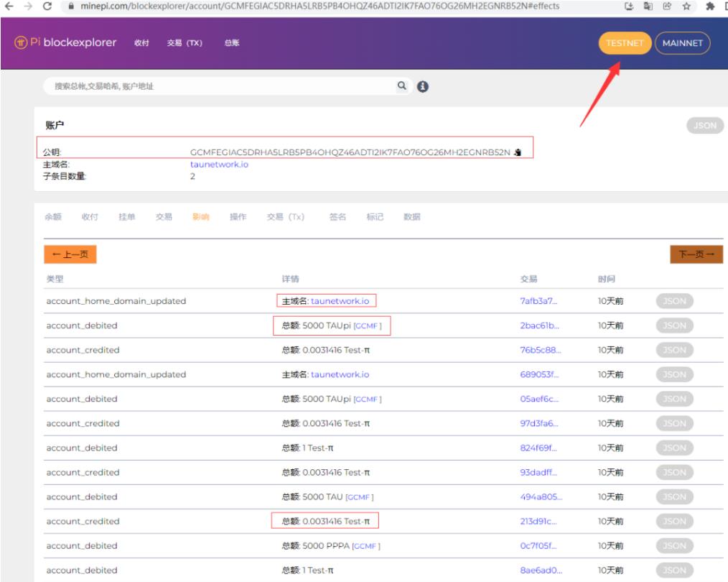
Task: Switch to MAINNET network
Action: pos(683,43)
